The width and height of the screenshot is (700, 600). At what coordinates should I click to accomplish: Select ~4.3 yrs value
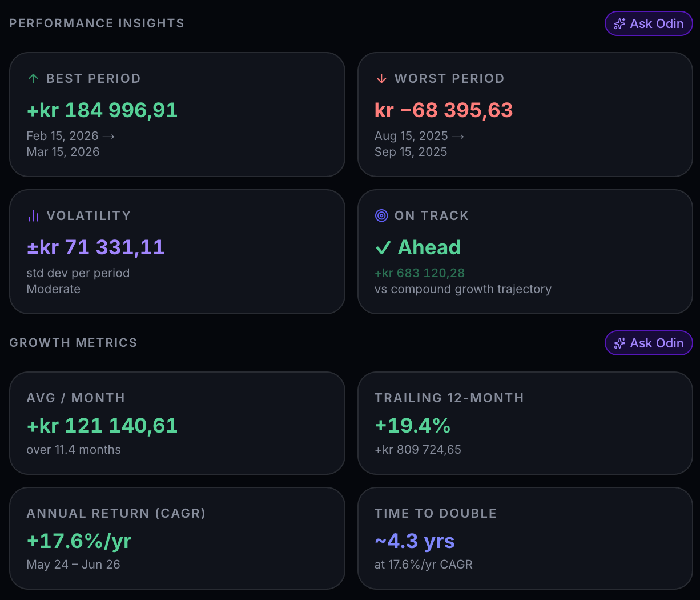(x=415, y=541)
